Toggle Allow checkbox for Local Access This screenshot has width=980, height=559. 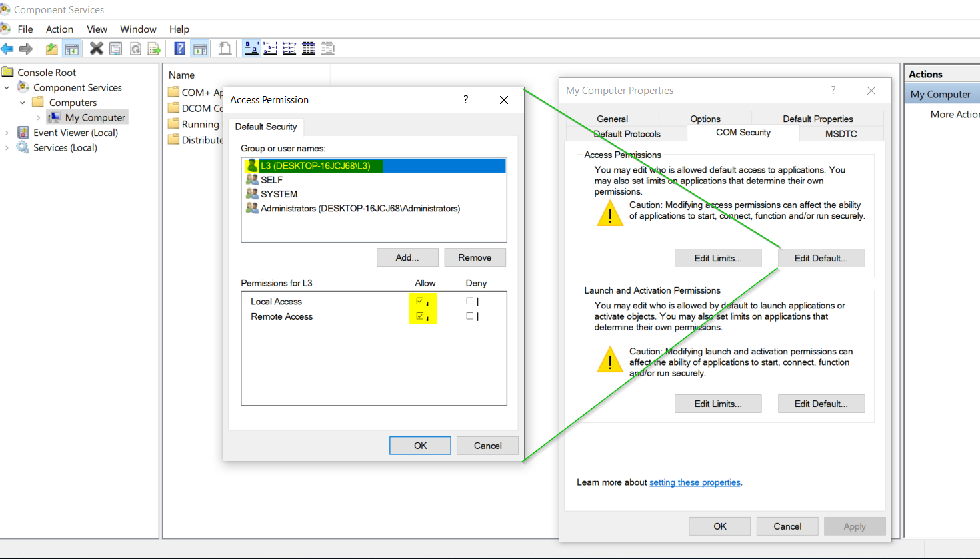420,301
